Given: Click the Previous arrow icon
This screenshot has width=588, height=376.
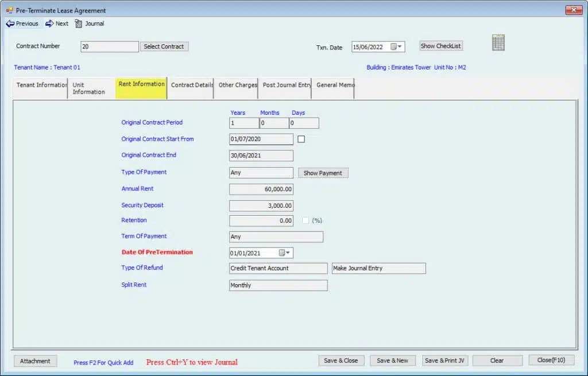Looking at the screenshot, I should (10, 24).
